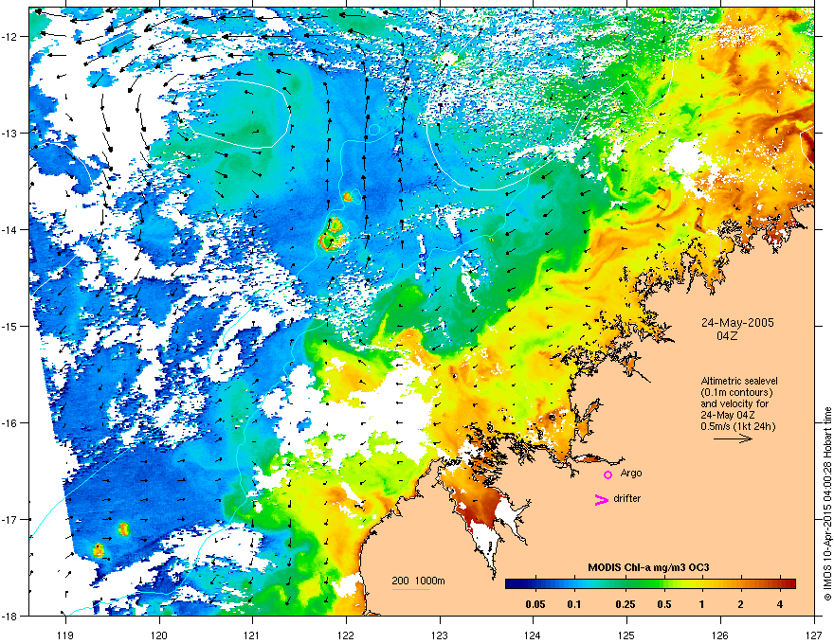The height and width of the screenshot is (644, 834).
Task: Select the "04Z" time label
Action: [727, 336]
